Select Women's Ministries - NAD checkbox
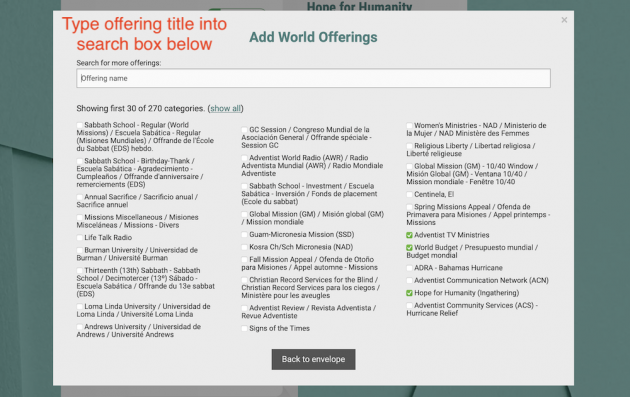The width and height of the screenshot is (630, 397). 409,126
